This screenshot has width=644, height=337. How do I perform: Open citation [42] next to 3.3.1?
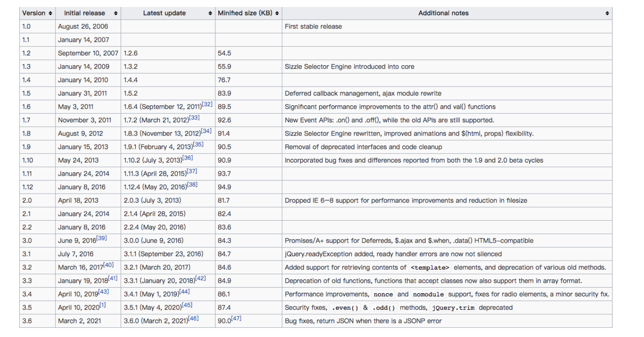(201, 279)
